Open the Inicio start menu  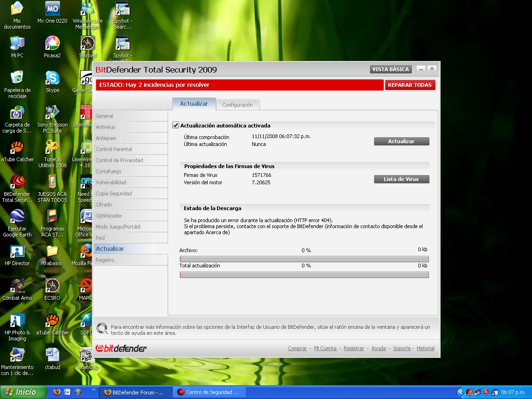(x=23, y=392)
